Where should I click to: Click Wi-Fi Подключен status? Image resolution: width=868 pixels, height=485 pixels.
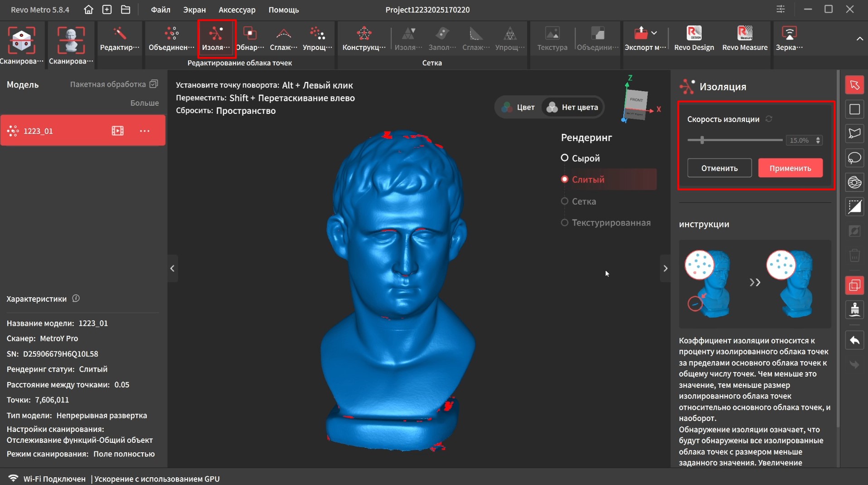point(47,479)
